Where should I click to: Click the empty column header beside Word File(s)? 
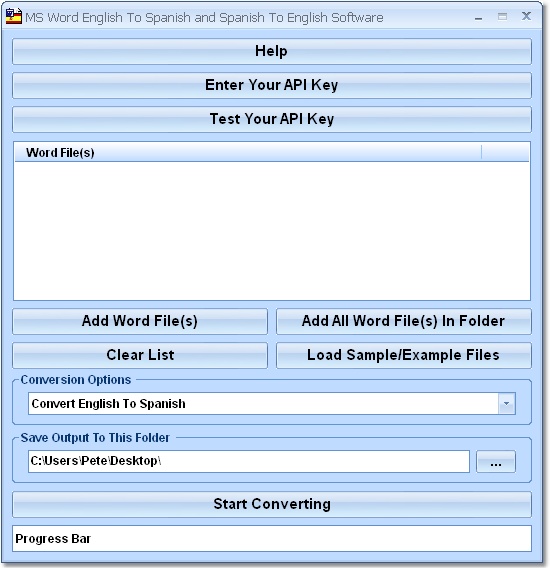coord(505,152)
